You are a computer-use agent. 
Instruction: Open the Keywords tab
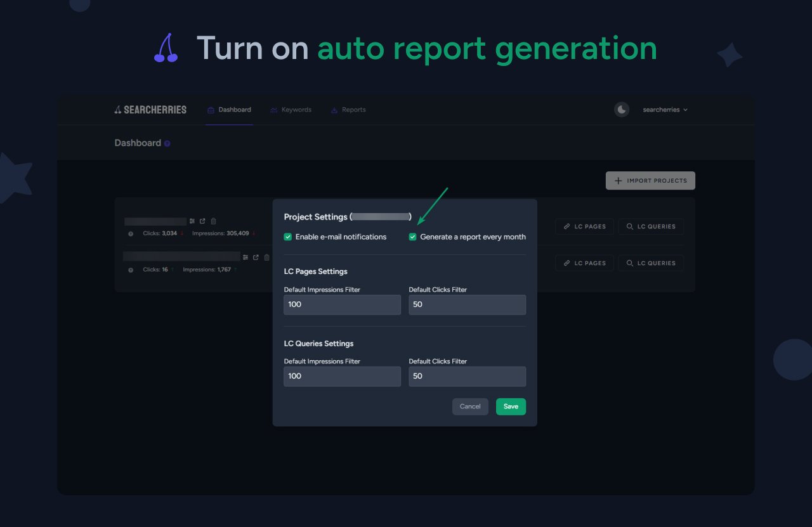(x=291, y=110)
